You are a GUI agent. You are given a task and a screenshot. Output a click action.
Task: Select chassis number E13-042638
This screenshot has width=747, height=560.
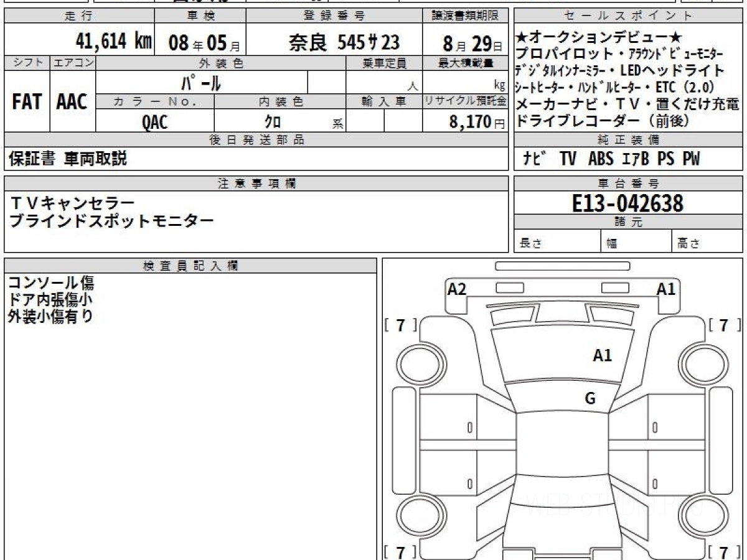point(628,203)
